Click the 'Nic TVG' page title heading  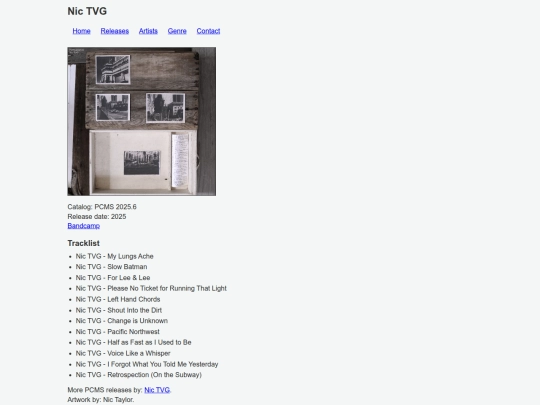[87, 11]
